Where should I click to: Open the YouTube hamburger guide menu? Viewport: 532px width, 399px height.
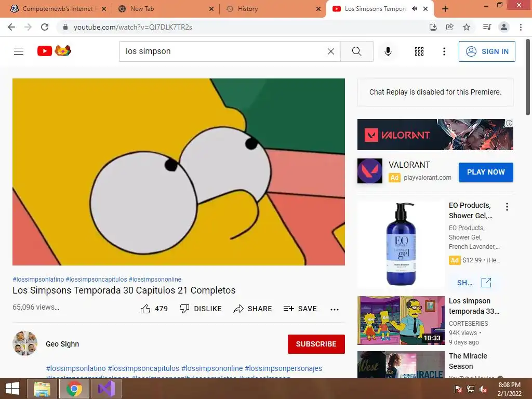[x=19, y=51]
